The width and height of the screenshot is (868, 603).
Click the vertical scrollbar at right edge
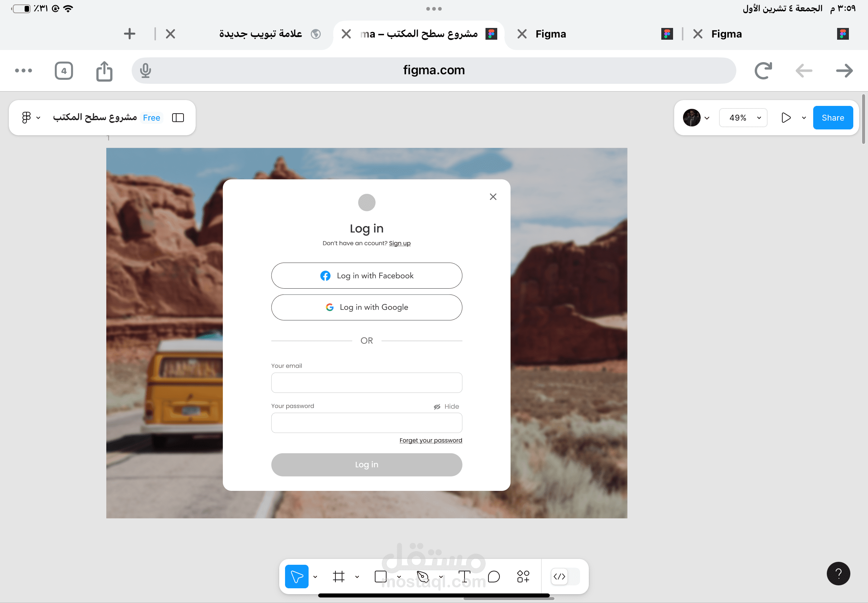pyautogui.click(x=863, y=119)
